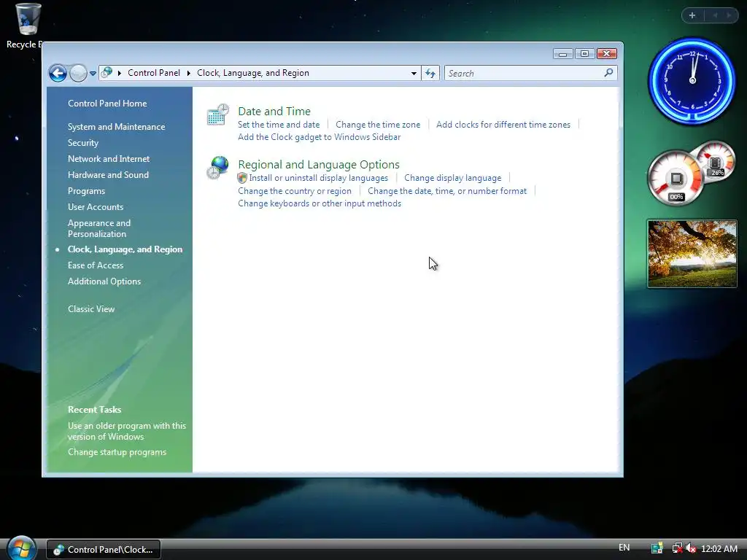Open address bar history dropdown
Image resolution: width=747 pixels, height=560 pixels.
pos(414,74)
